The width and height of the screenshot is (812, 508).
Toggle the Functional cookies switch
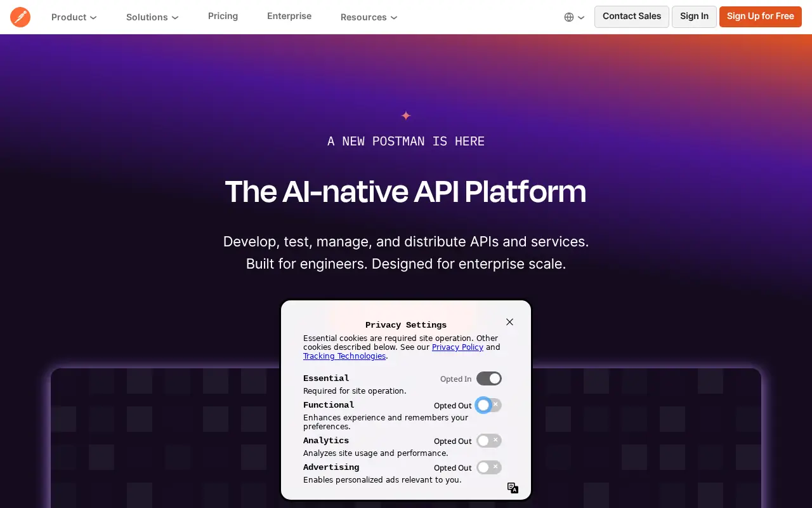[x=489, y=405]
